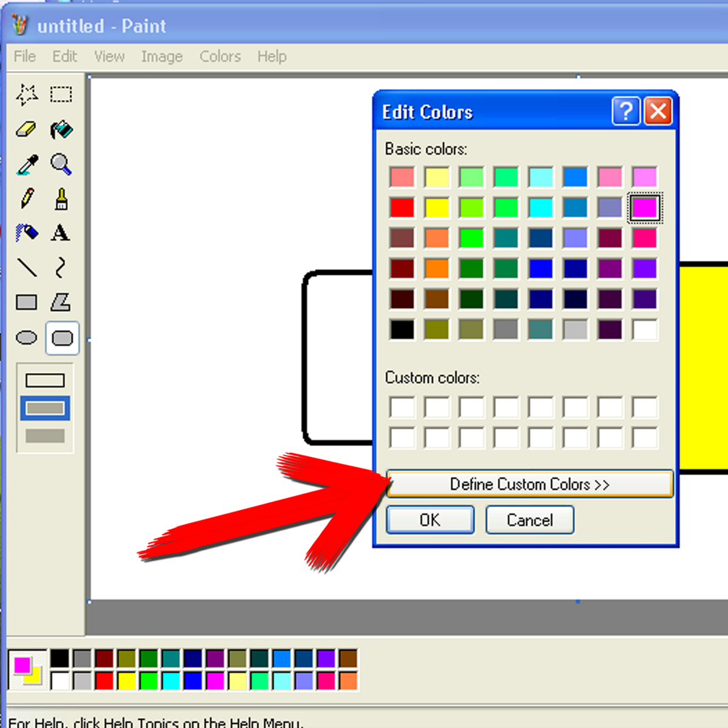Open the Colors menu
728x728 pixels.
coord(220,56)
